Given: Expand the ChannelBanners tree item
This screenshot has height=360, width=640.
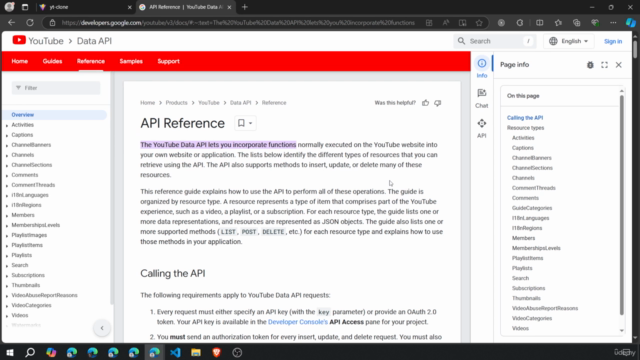Looking at the screenshot, I should pyautogui.click(x=7, y=145).
